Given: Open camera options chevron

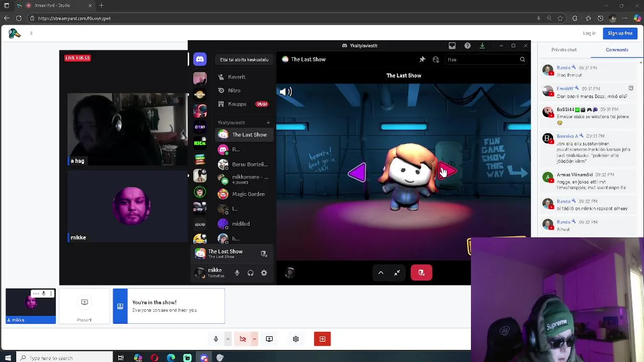Looking at the screenshot, I should click(254, 339).
